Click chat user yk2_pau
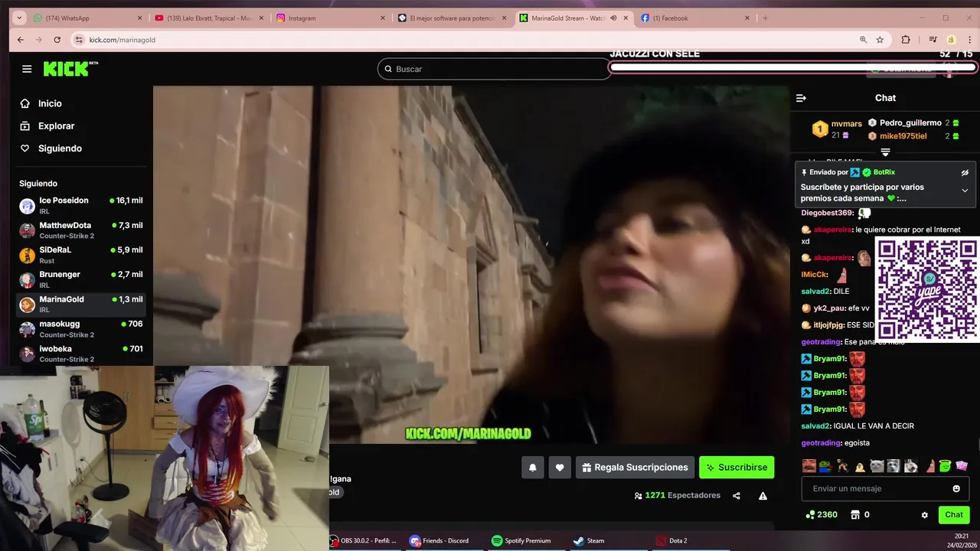This screenshot has height=551, width=980. (x=829, y=308)
